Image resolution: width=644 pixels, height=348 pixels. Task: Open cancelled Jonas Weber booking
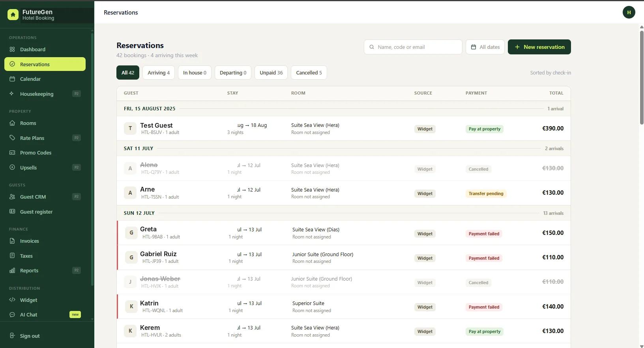tap(344, 282)
